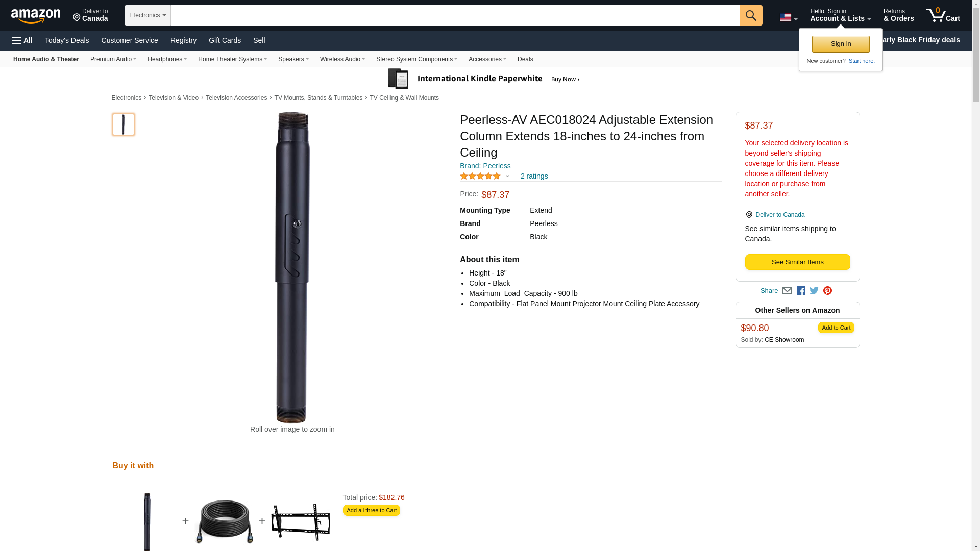Expand the language flag selector

[788, 18]
